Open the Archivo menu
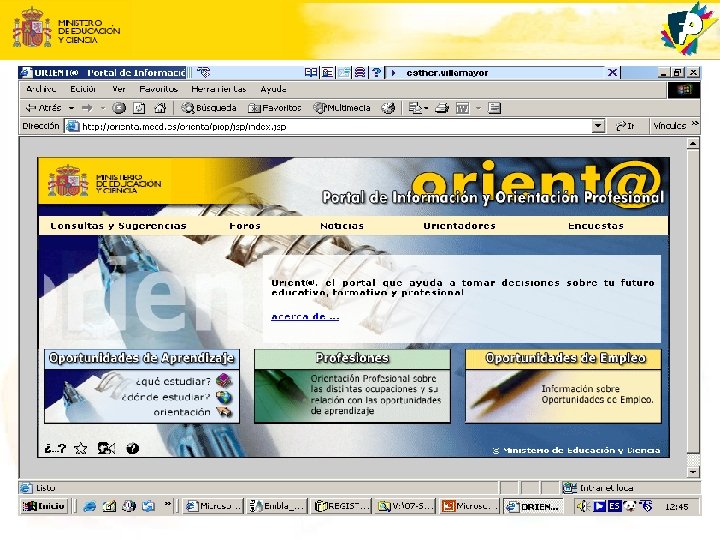The image size is (720, 540). tap(41, 89)
